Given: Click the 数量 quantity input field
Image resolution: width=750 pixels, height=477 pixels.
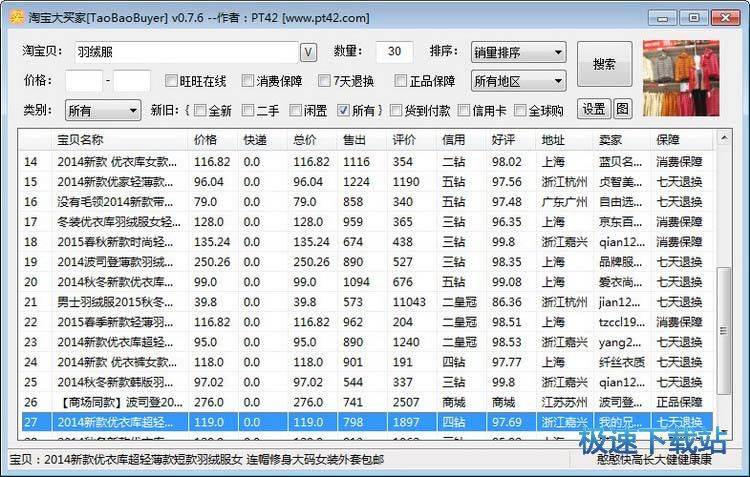Looking at the screenshot, I should 394,52.
